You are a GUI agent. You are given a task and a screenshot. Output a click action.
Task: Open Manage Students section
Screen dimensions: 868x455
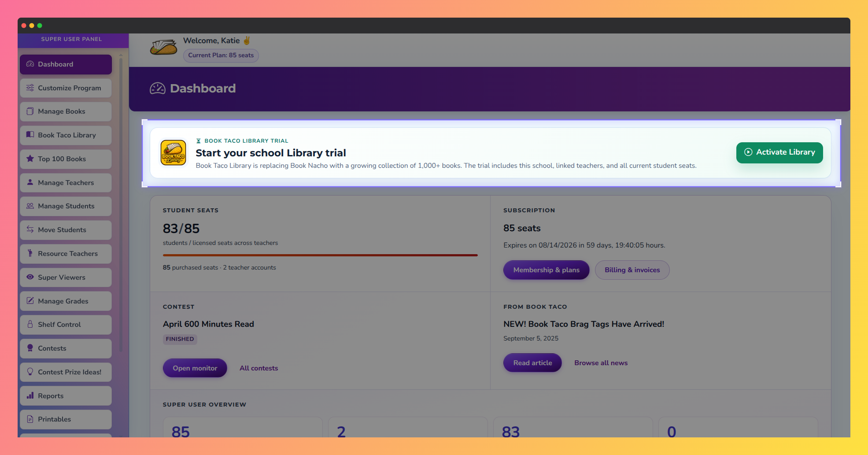click(66, 206)
